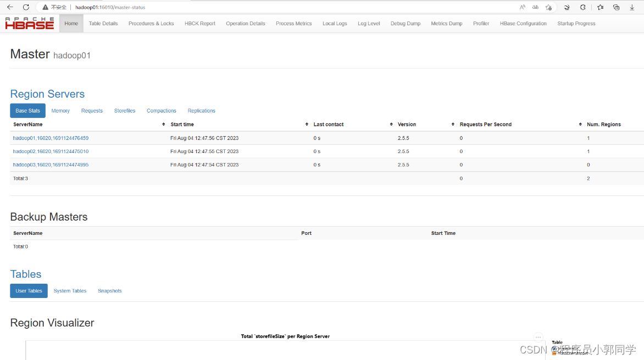Sort by Requests Per Second column arrows
Image resolution: width=644 pixels, height=360 pixels.
pyautogui.click(x=580, y=124)
